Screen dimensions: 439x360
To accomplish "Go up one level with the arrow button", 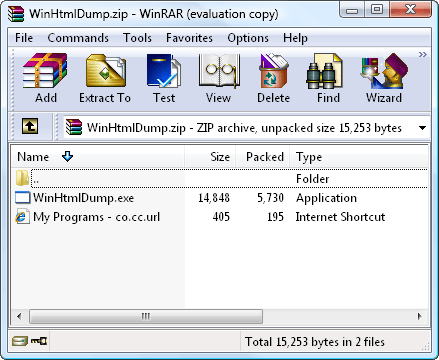I will 30,126.
